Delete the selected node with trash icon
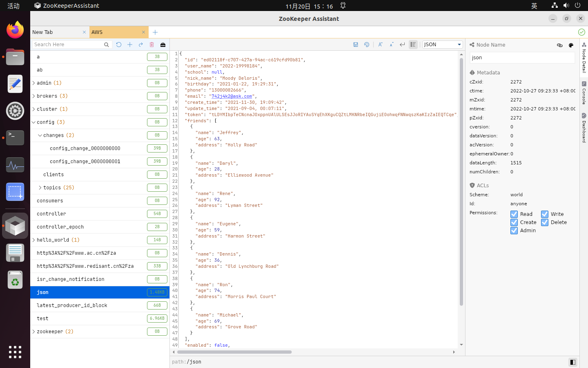This screenshot has height=368, width=588. click(x=152, y=45)
